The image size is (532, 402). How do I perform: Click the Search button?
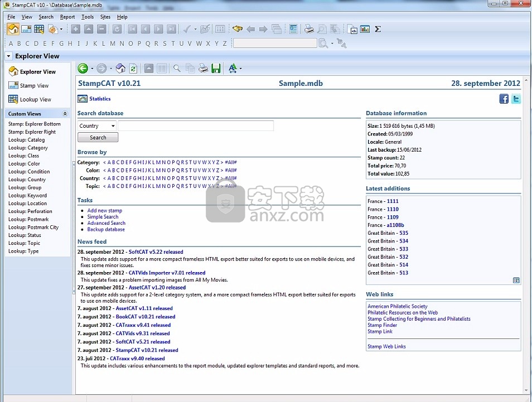tap(98, 137)
